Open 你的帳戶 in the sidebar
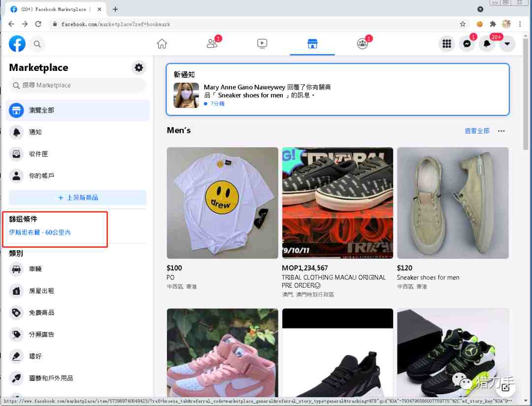This screenshot has height=406, width=532. (78, 175)
